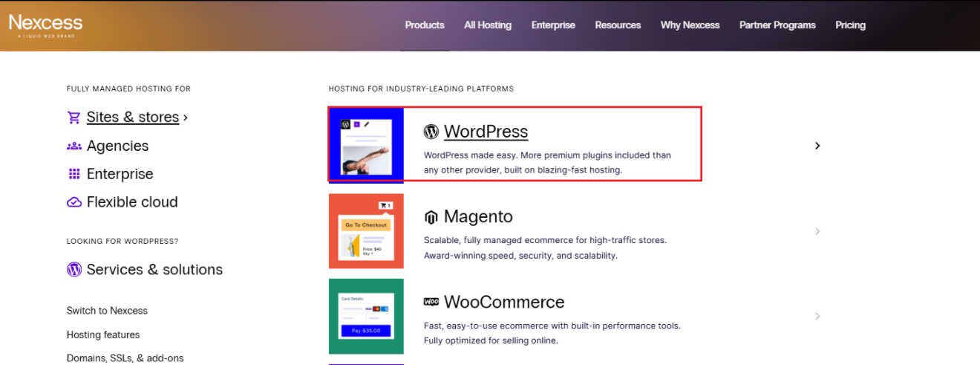Open the All Hosting menu
The width and height of the screenshot is (980, 365).
(488, 25)
